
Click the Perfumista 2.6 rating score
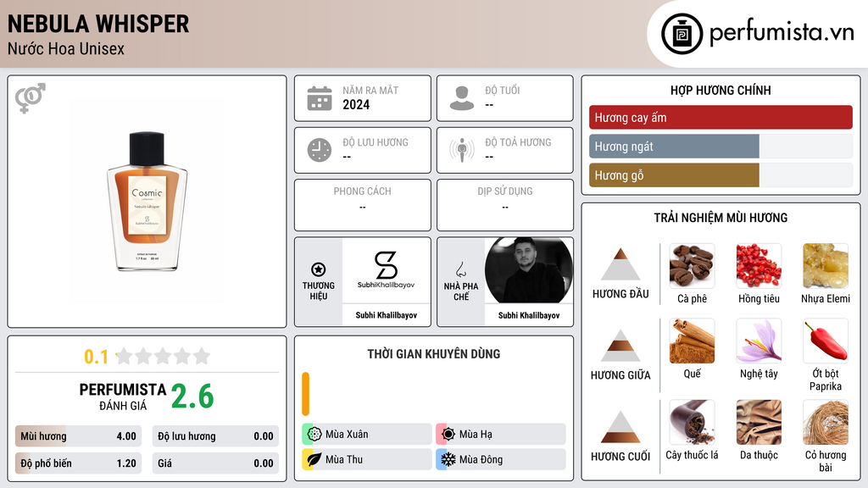(192, 396)
